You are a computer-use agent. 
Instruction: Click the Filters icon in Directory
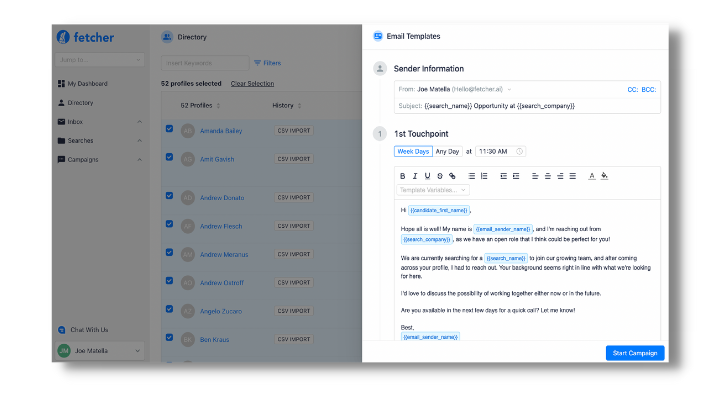(258, 62)
